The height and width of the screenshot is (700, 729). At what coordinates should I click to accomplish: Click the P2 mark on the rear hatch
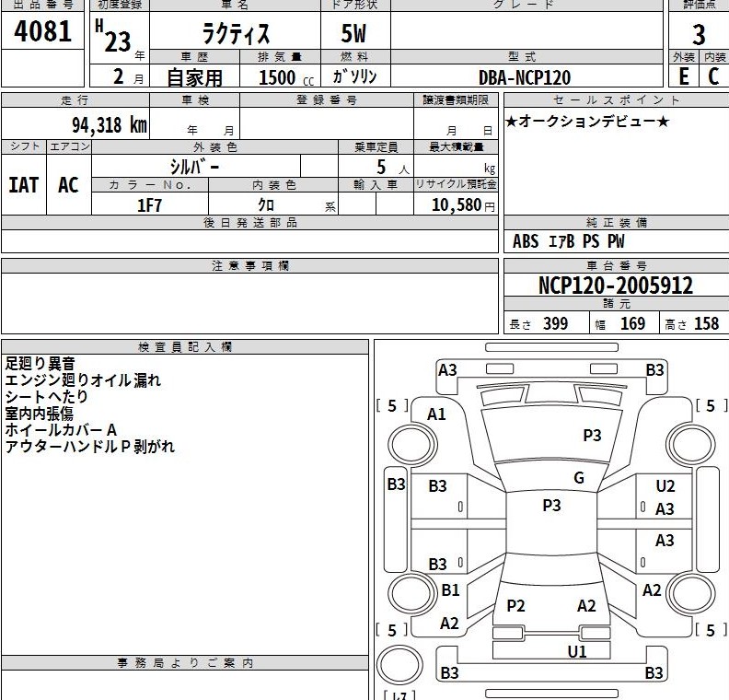point(515,606)
